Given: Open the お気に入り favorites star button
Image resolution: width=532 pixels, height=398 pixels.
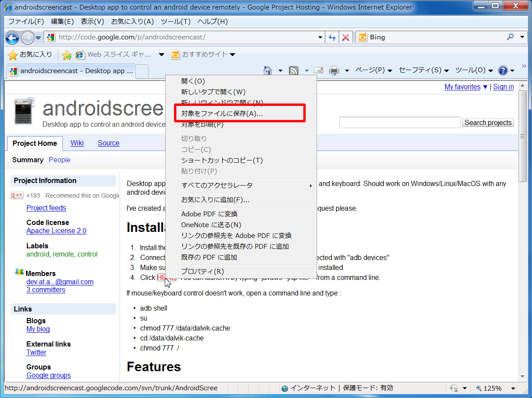Looking at the screenshot, I should (30, 55).
